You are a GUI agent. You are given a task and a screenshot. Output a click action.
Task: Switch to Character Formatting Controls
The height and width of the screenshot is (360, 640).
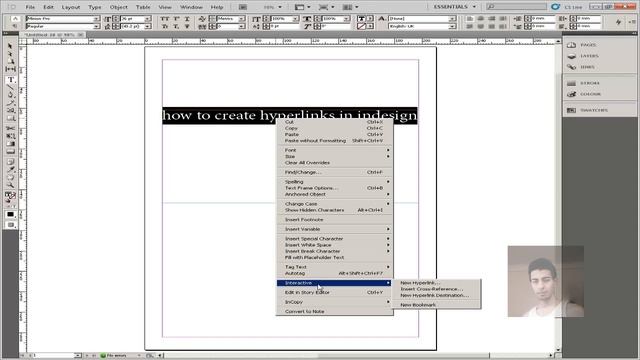15,18
